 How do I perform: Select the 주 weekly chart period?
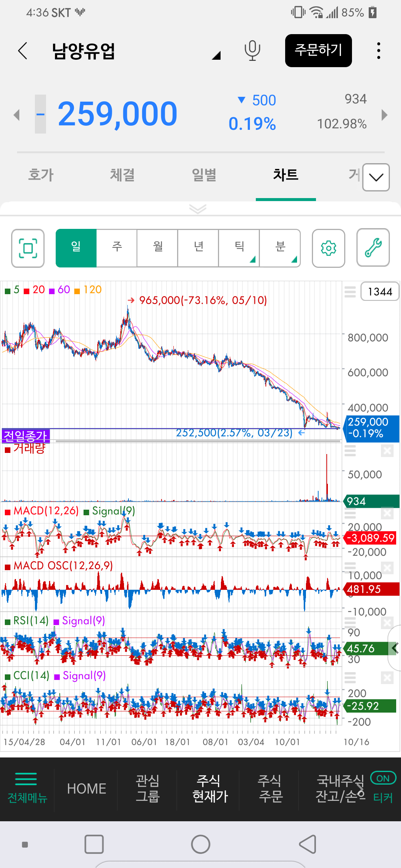coord(117,248)
